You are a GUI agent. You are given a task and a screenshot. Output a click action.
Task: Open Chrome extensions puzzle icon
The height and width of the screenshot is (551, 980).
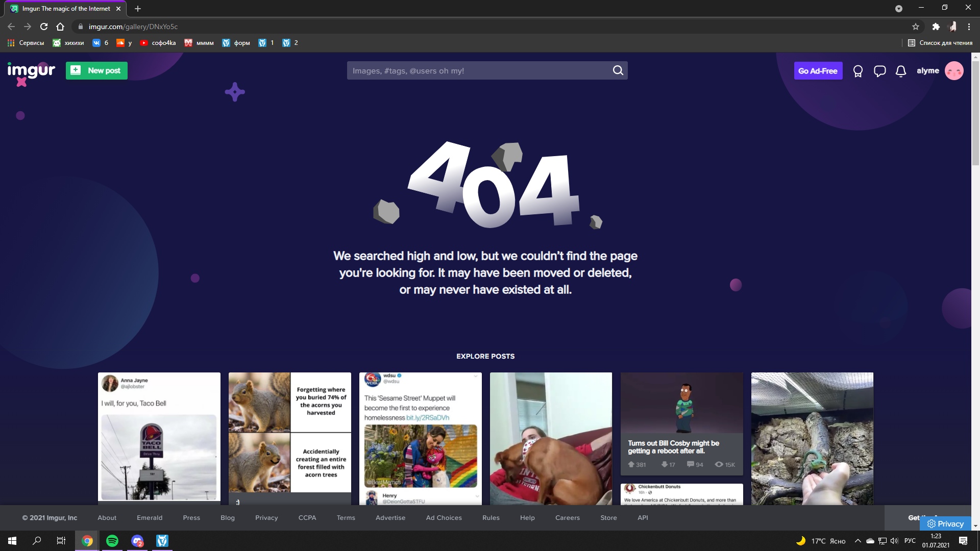[x=936, y=27]
